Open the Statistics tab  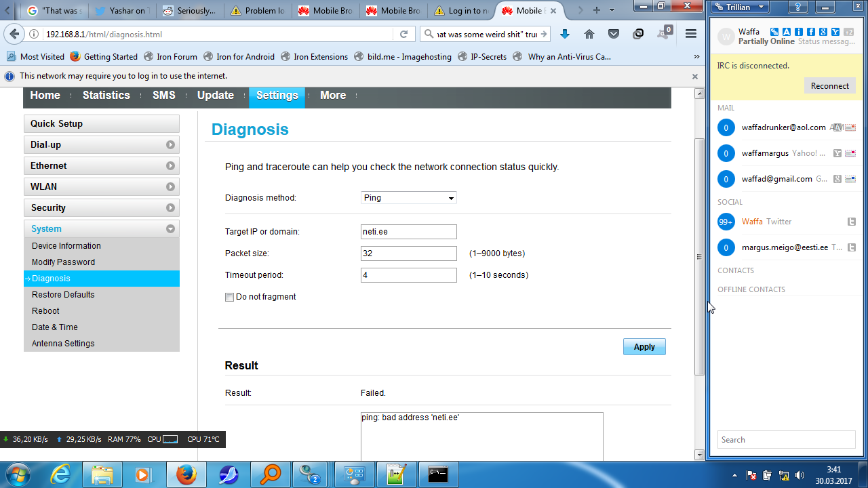coord(106,96)
